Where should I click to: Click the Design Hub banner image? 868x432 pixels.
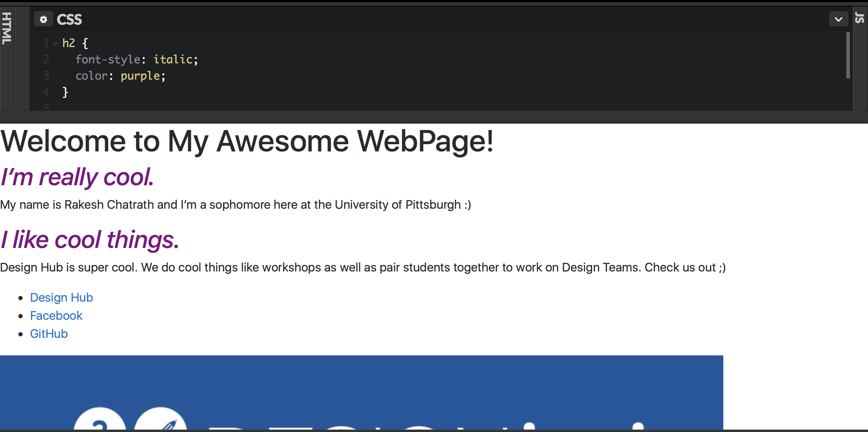[x=362, y=392]
